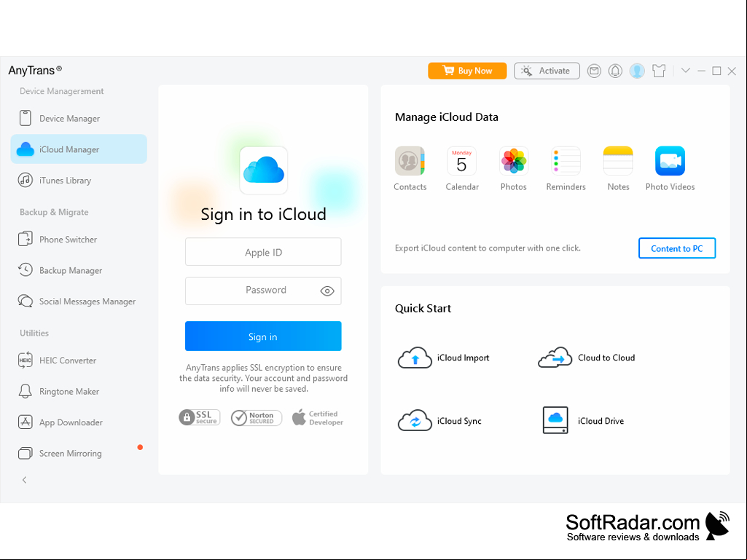This screenshot has width=747, height=560.
Task: Open the title bar dropdown chevron menu
Action: point(686,71)
